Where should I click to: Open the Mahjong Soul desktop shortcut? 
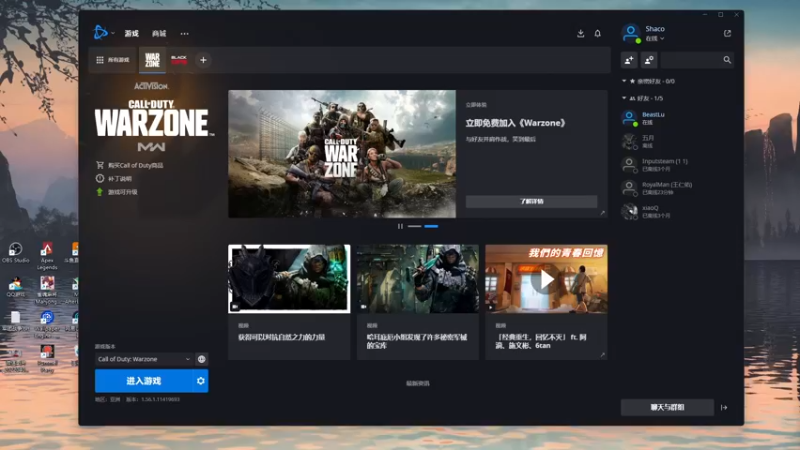point(47,290)
